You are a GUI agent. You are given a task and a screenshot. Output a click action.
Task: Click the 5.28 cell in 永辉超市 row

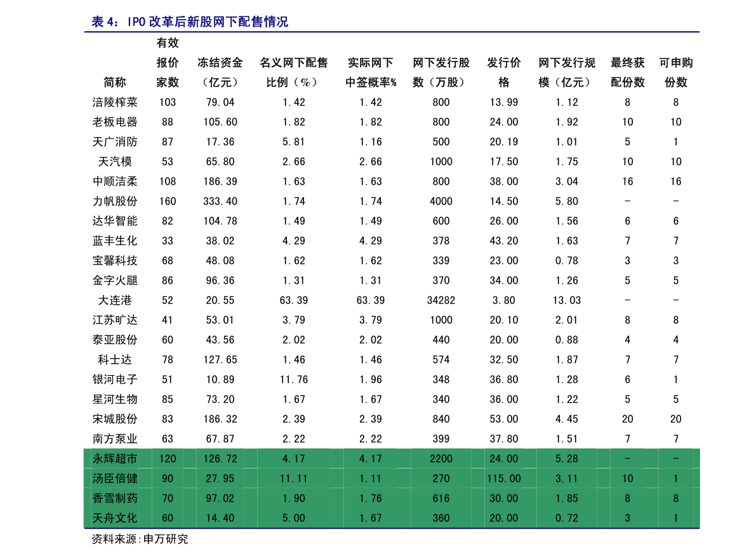click(x=566, y=458)
